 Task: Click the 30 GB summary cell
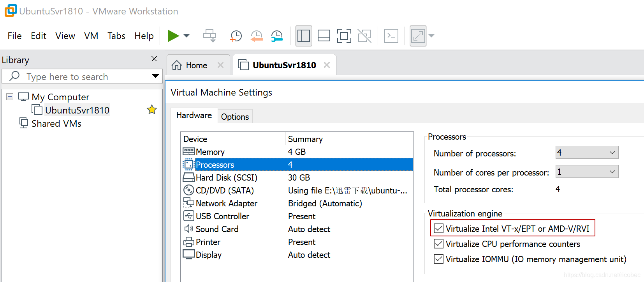click(299, 177)
